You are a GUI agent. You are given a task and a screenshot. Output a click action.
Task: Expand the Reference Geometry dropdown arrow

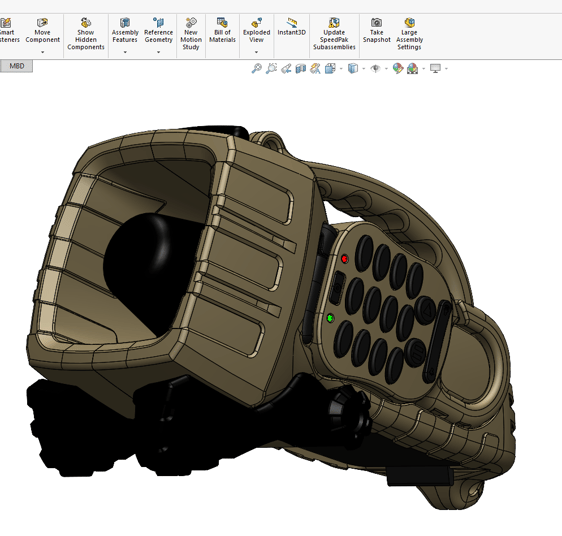click(158, 52)
